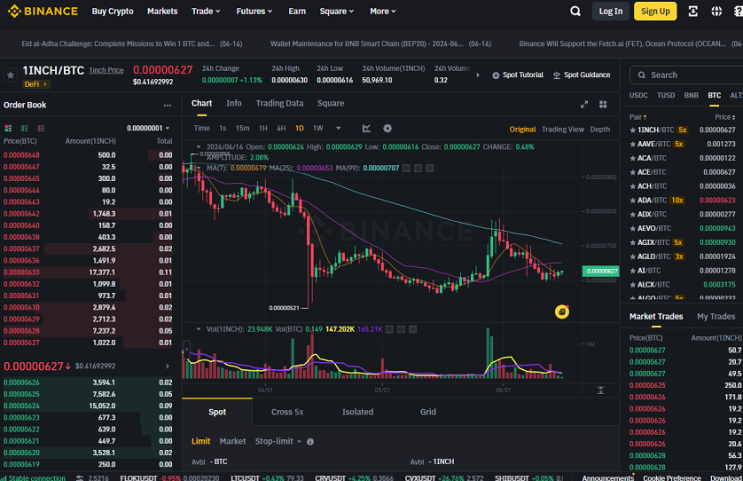Image resolution: width=743 pixels, height=481 pixels.
Task: Expand chart to fullscreen
Action: [x=584, y=104]
